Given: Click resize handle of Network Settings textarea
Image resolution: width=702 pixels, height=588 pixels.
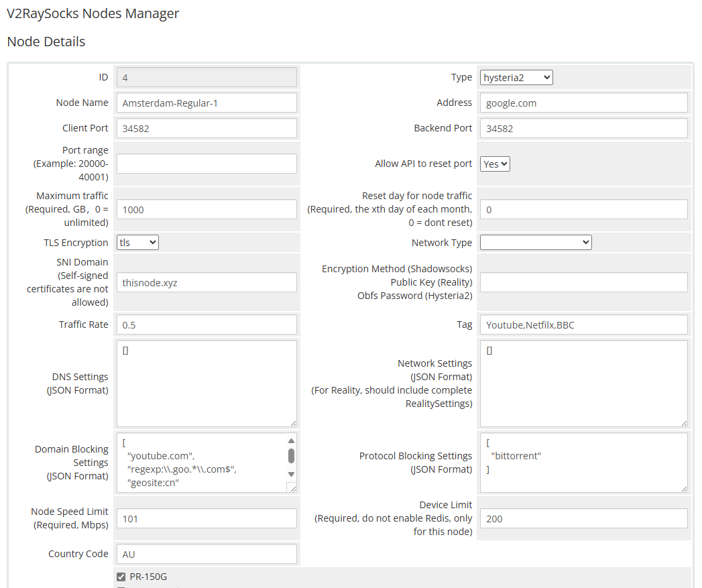Looking at the screenshot, I should (x=683, y=422).
